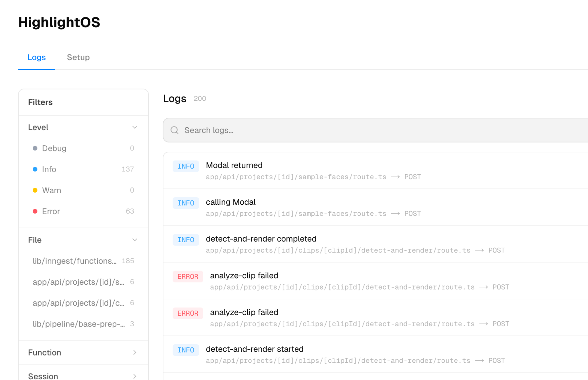588x380 pixels.
Task: Toggle the Warn level filter
Action: (x=51, y=190)
